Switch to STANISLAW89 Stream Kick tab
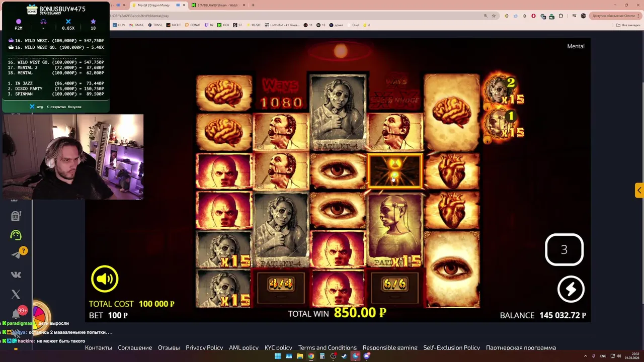The image size is (644, 362). pos(217,5)
